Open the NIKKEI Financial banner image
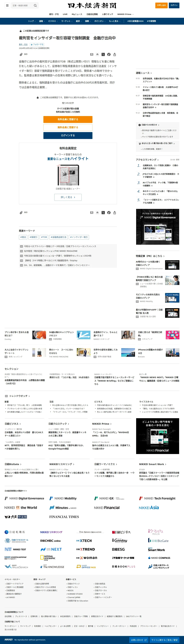 click(x=157, y=436)
